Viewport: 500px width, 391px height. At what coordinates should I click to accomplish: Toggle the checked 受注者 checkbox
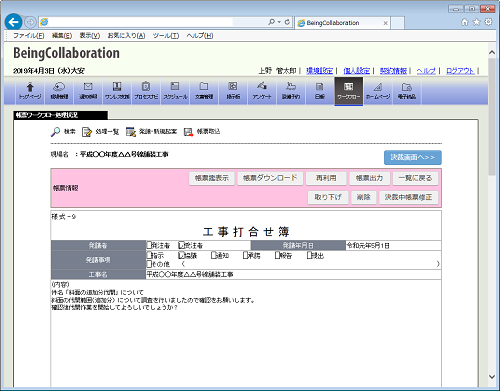181,245
